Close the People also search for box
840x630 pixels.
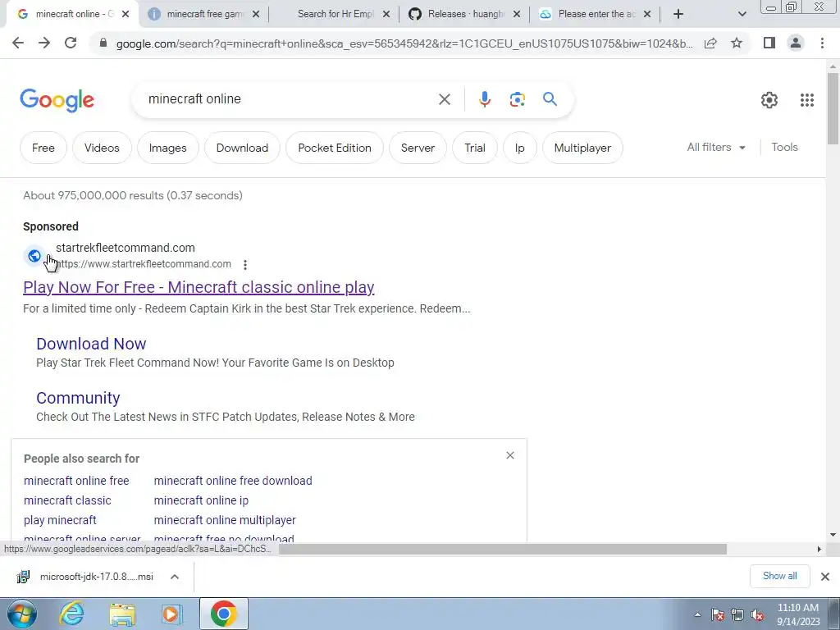pos(510,455)
